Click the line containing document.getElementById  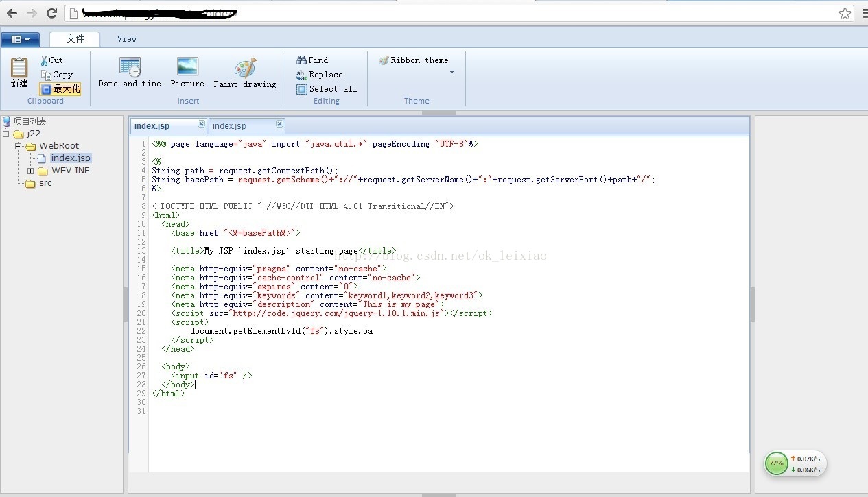[281, 331]
